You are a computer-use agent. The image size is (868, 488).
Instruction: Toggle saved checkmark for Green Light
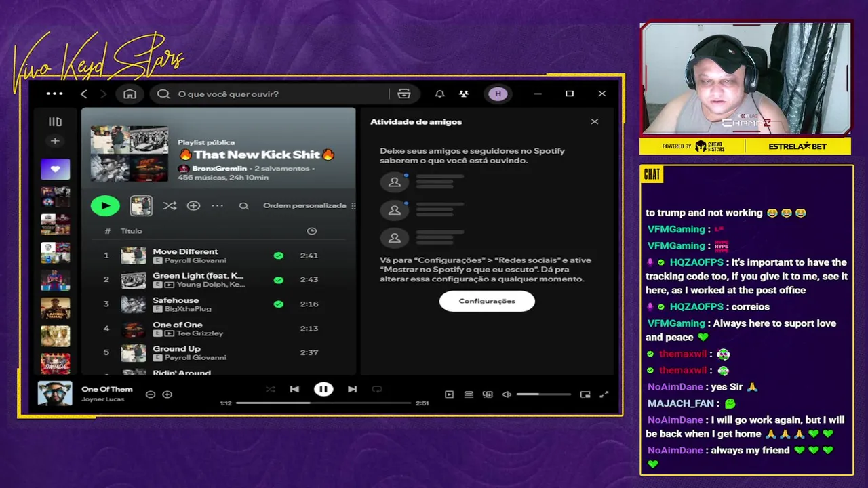[278, 279]
